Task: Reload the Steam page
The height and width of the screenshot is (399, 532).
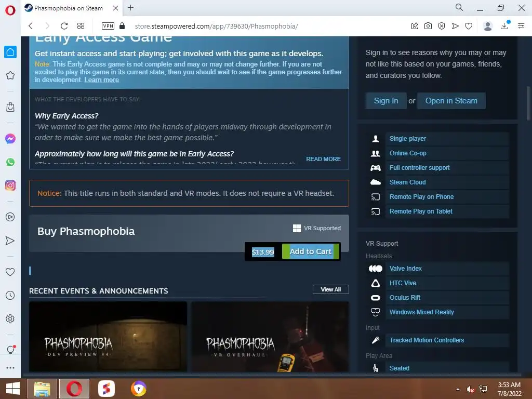Action: pyautogui.click(x=64, y=26)
